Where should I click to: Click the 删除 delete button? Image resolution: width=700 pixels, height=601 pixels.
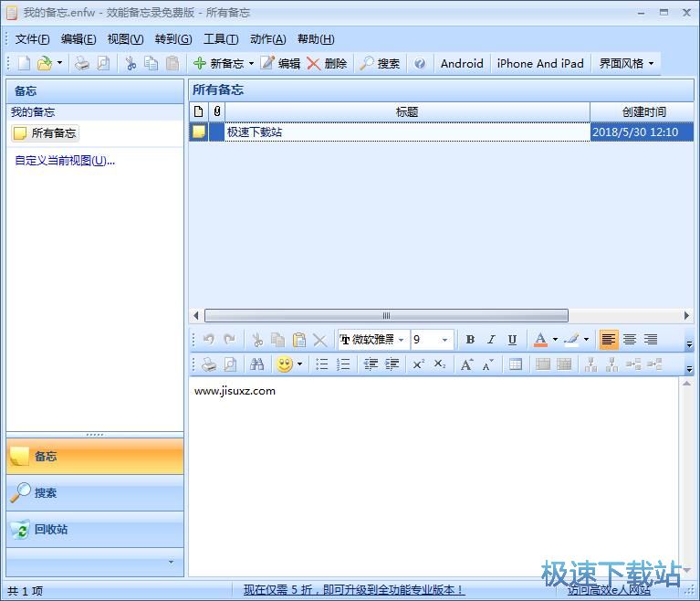[x=327, y=63]
